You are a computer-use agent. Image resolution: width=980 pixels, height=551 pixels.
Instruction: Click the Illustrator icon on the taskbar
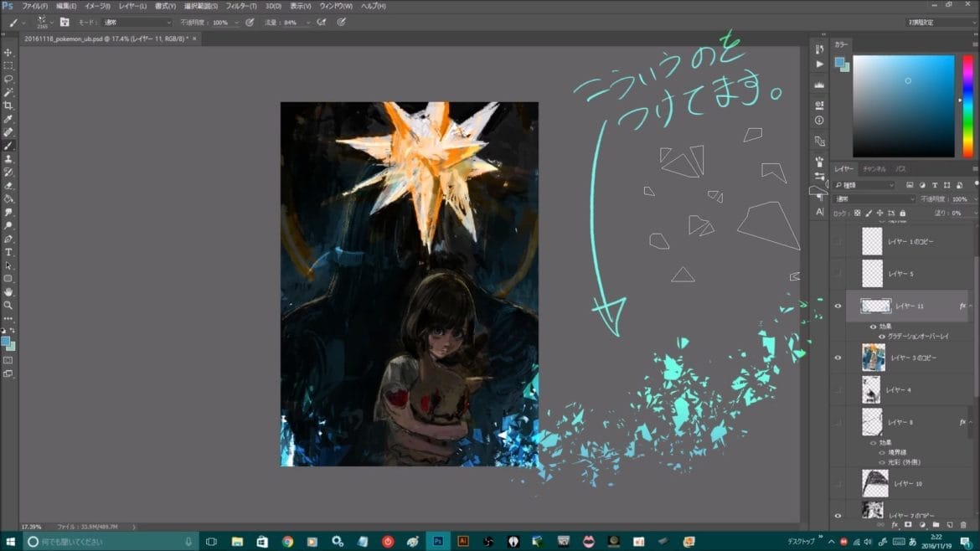(x=463, y=541)
